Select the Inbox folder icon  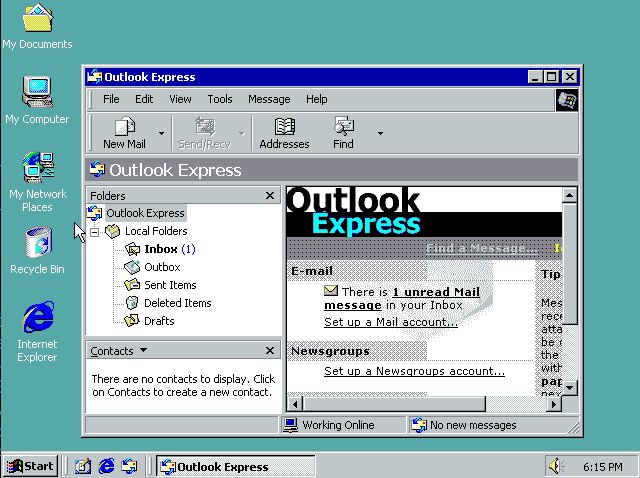click(133, 249)
